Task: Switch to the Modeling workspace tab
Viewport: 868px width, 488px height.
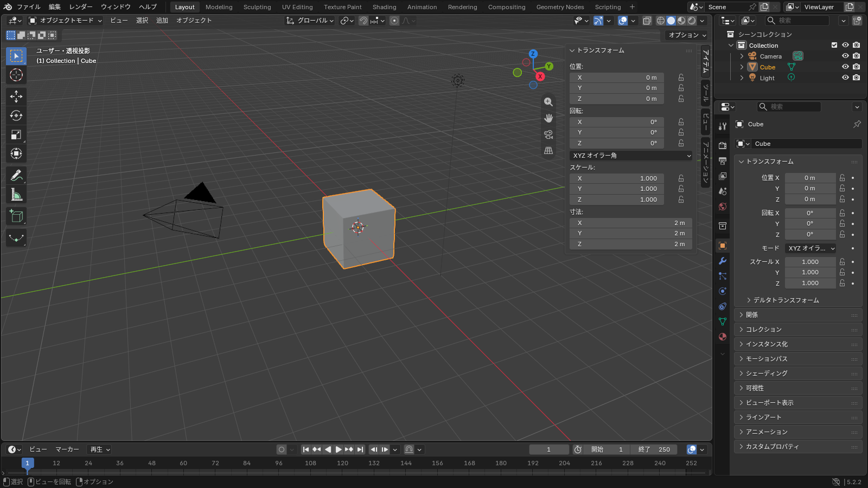Action: [x=219, y=7]
